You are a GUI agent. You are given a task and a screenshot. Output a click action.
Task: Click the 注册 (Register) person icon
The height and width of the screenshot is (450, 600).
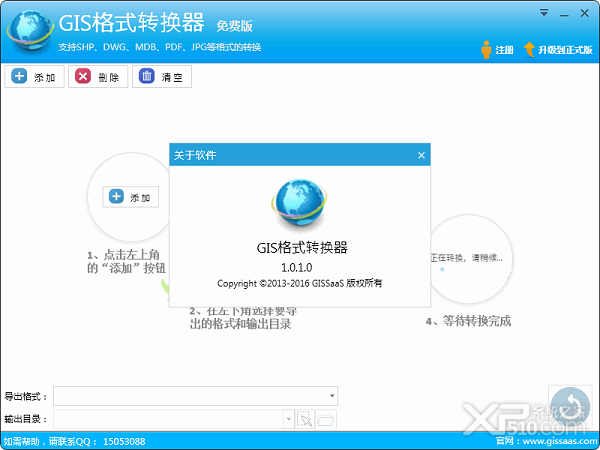pos(486,50)
